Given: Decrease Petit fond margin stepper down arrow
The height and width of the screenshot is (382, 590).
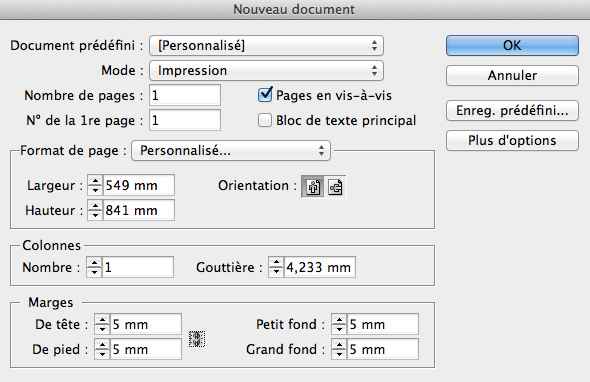Looking at the screenshot, I should [x=339, y=329].
